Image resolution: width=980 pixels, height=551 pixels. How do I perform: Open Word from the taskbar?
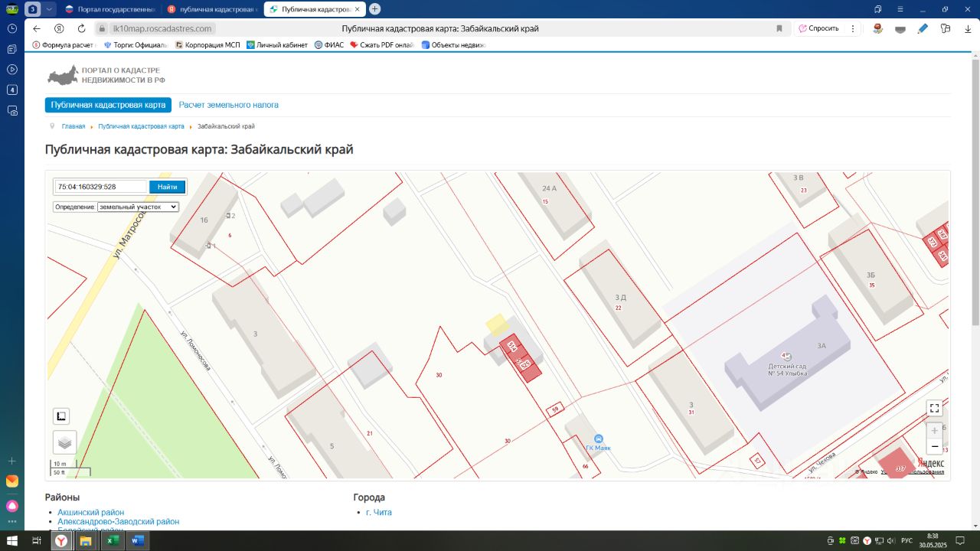coord(137,541)
